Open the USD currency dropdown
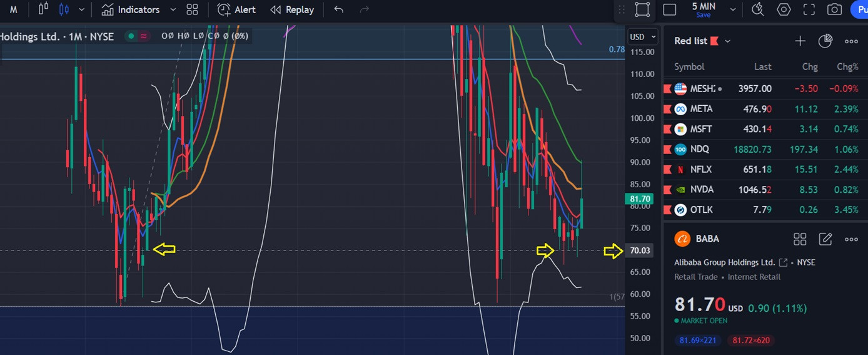The height and width of the screenshot is (355, 868). [x=643, y=37]
